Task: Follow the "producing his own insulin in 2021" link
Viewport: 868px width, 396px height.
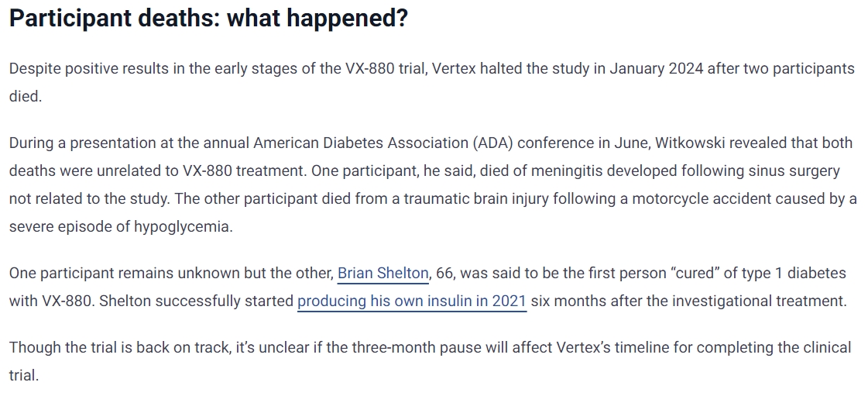Action: (411, 301)
